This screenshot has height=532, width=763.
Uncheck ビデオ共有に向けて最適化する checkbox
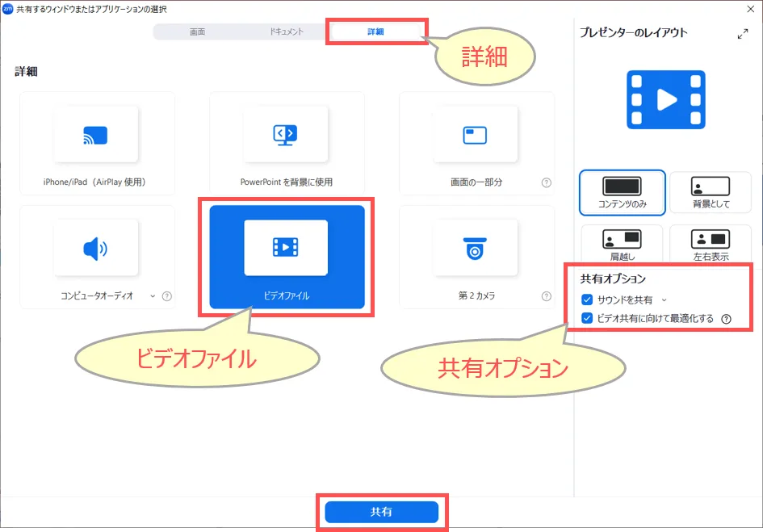click(587, 319)
